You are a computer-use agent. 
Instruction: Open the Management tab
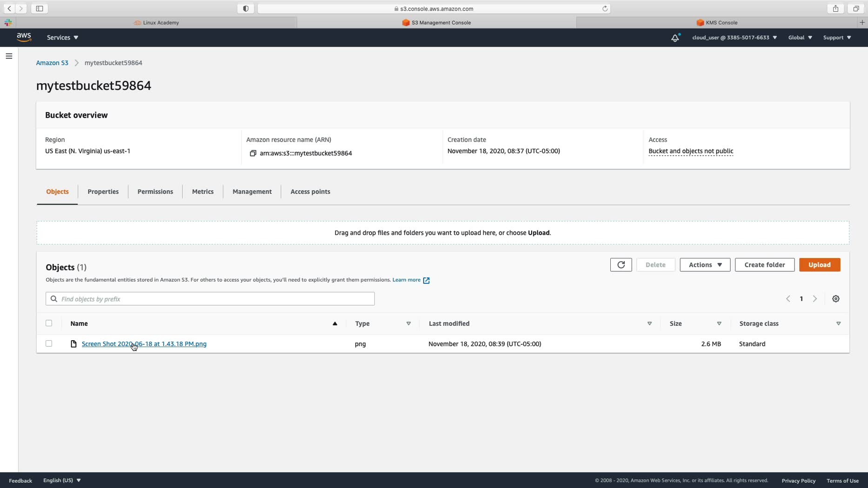pos(252,191)
